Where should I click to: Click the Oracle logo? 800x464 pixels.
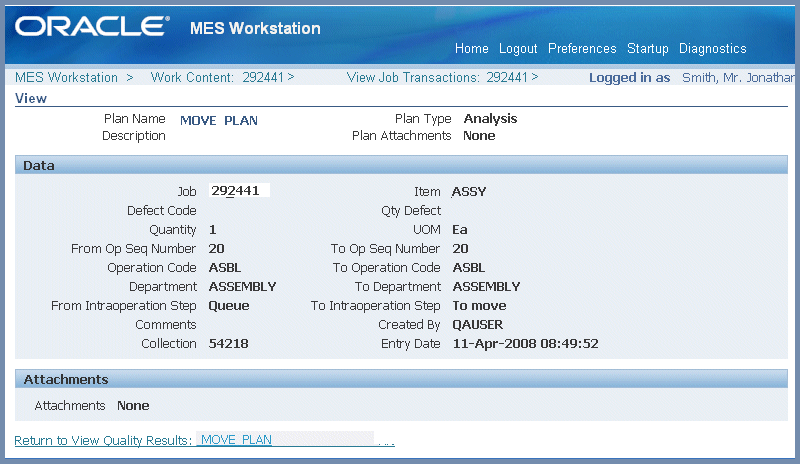tap(92, 27)
